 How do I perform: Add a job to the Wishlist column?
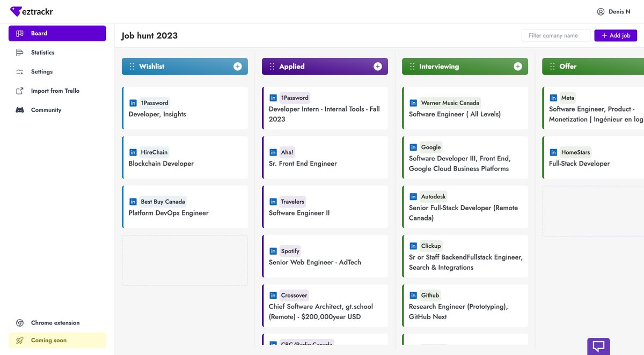[238, 66]
